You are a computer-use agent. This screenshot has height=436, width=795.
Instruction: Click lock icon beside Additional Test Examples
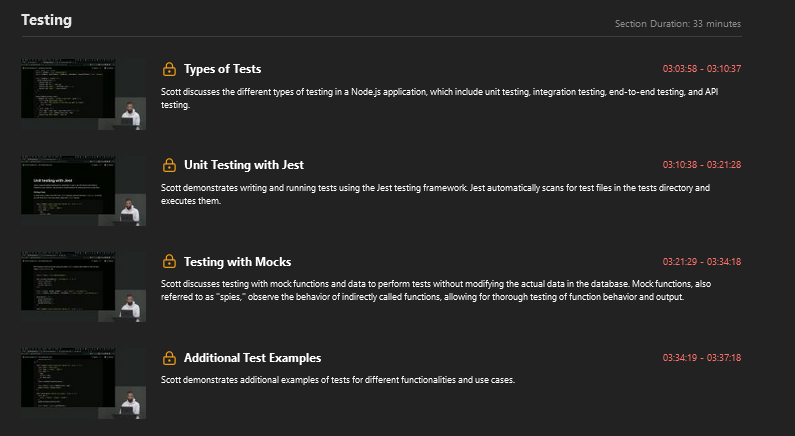169,358
